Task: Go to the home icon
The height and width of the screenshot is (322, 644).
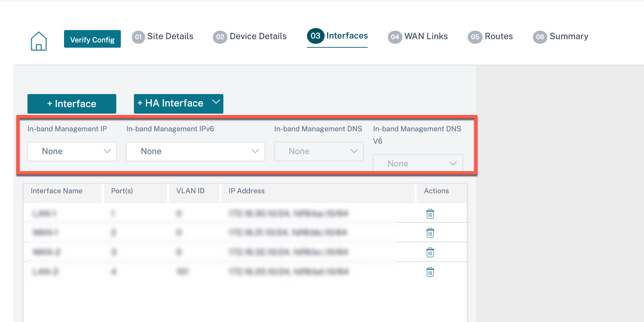Action: click(39, 41)
